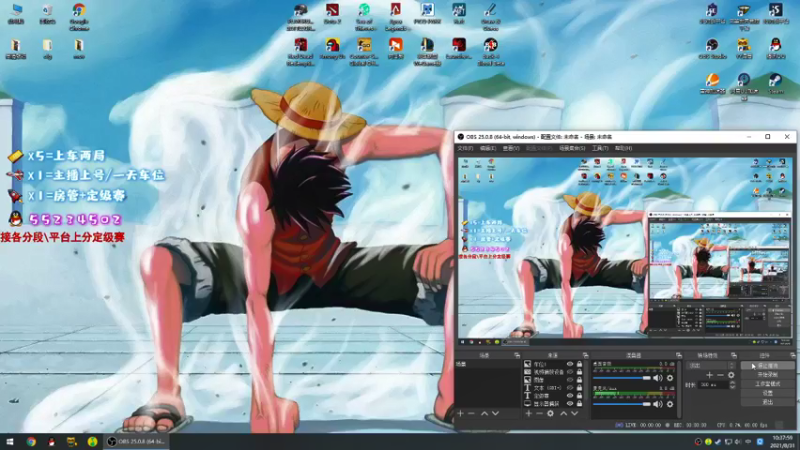
Task: Mute the desktop audio speaker icon
Action: tap(657, 378)
